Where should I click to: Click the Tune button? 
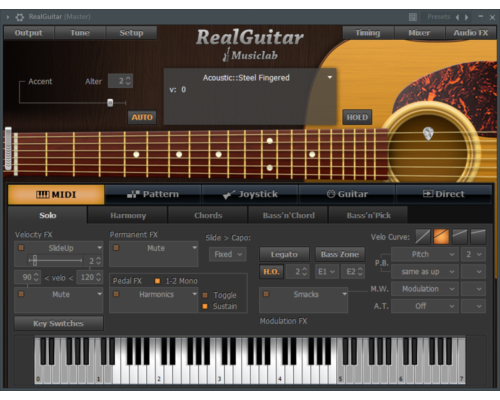pos(80,33)
